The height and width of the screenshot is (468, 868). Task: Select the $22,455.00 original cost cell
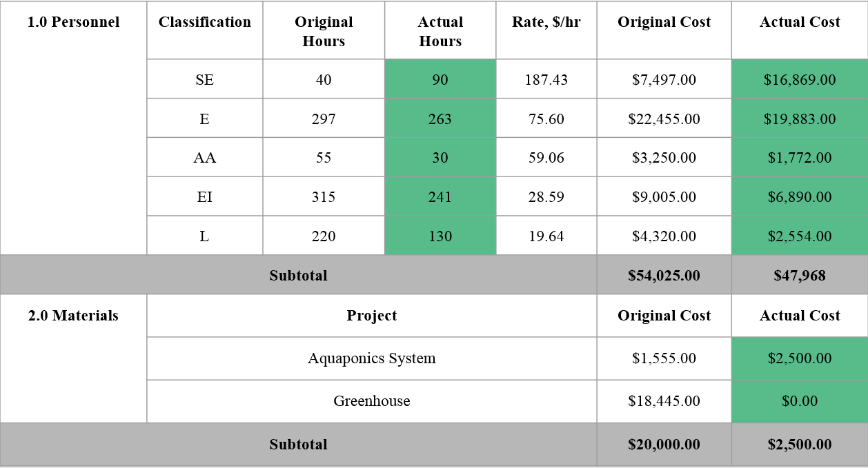(664, 119)
